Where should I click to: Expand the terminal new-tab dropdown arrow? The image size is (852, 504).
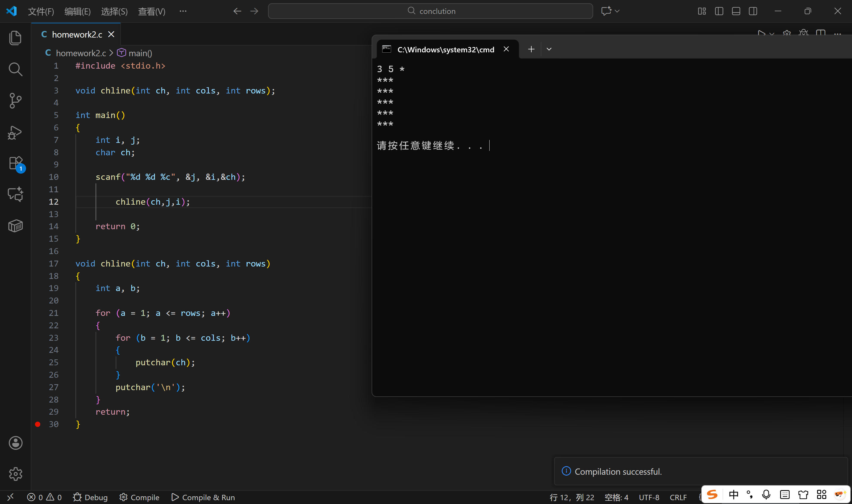tap(549, 49)
